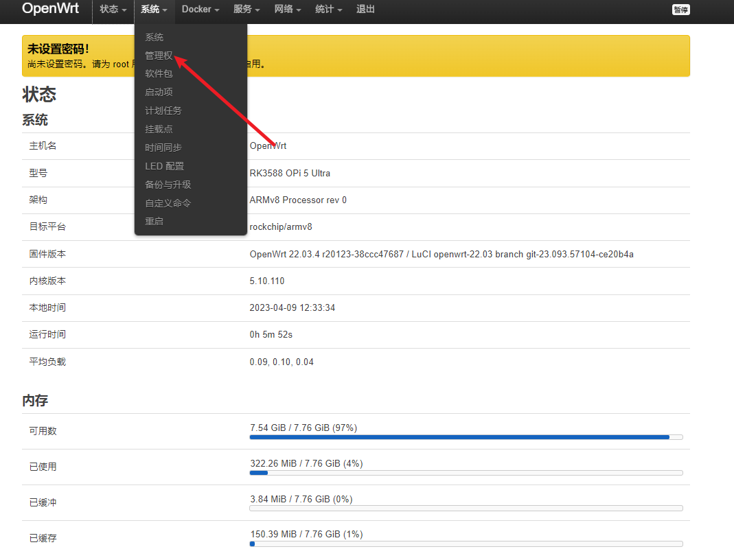Click the 固件版本 row label
Viewport: 734px width, 560px height.
(x=47, y=254)
